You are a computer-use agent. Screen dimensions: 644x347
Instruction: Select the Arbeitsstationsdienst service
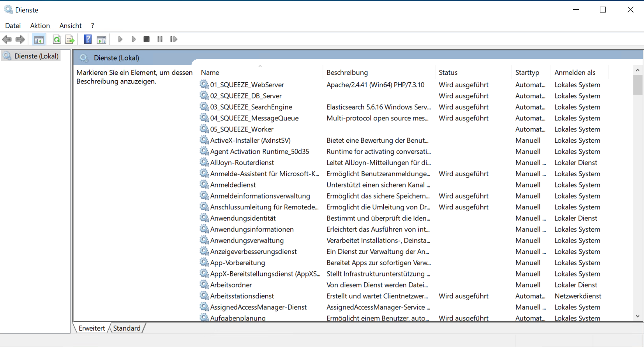click(242, 296)
